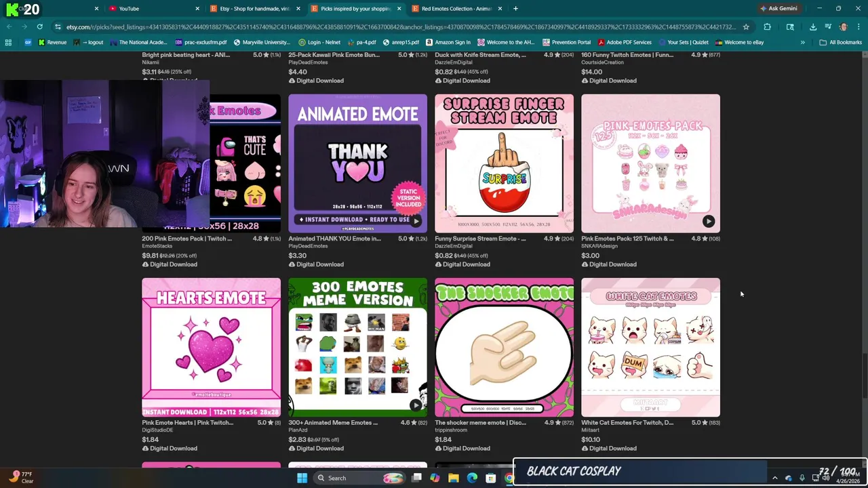The width and height of the screenshot is (868, 488).
Task: Open Adobe PDF Services bookmark
Action: 624,42
